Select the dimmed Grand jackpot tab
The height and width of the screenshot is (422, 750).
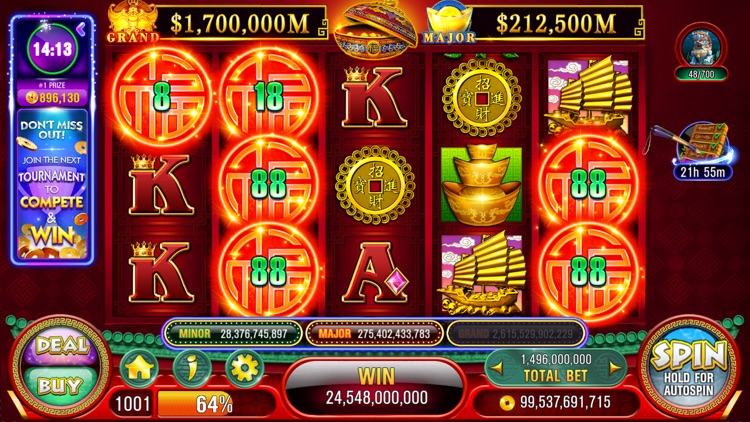516,333
